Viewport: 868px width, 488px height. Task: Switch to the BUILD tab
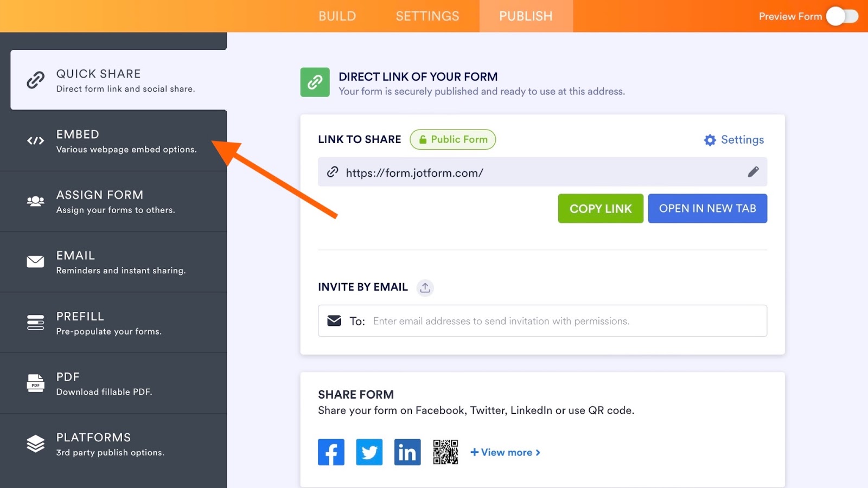tap(337, 16)
